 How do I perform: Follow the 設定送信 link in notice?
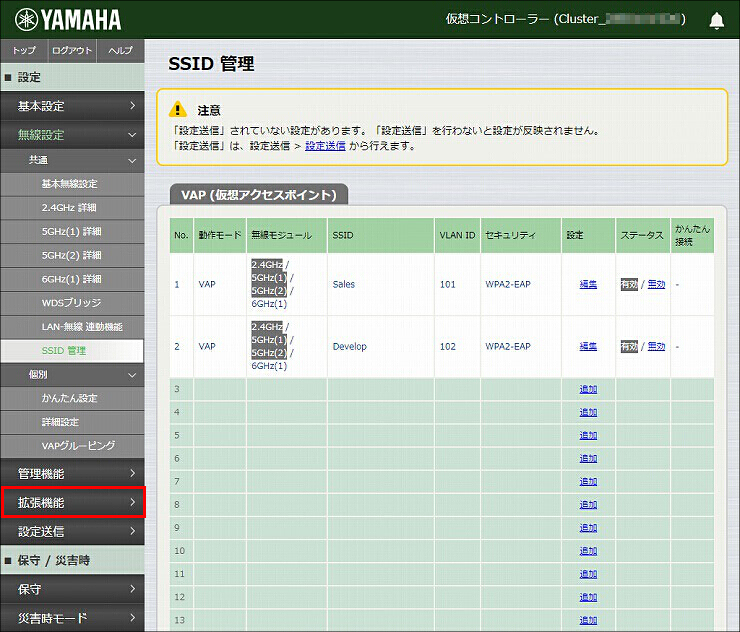325,146
